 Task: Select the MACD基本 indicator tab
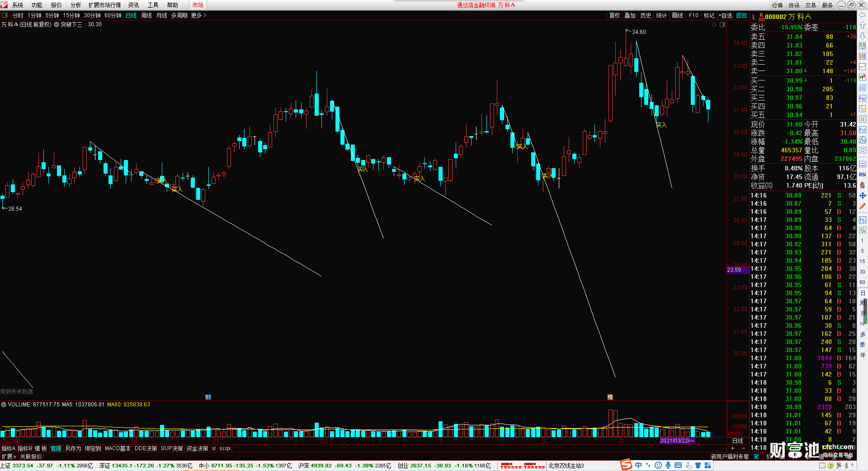click(x=118, y=448)
